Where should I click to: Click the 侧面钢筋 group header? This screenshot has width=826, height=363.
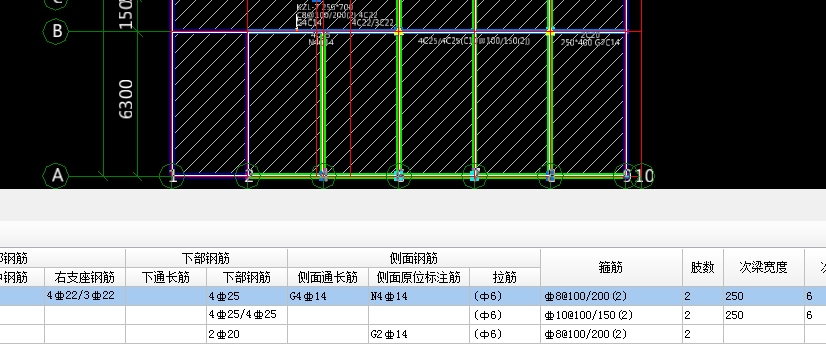414,259
